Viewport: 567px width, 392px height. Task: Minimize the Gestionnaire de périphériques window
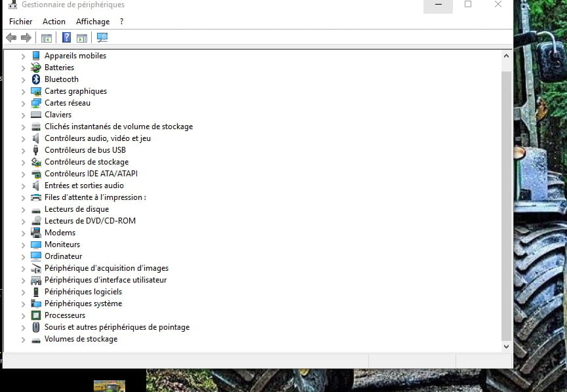tap(439, 5)
